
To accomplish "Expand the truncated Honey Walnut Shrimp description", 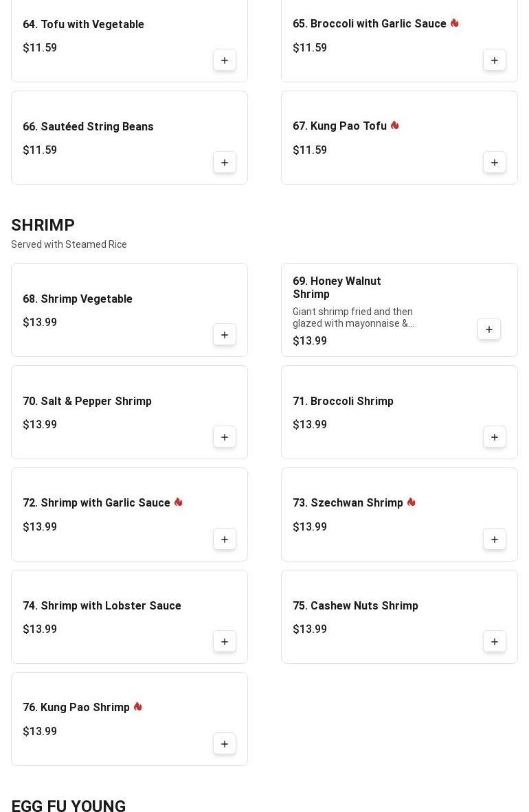I will [352, 318].
